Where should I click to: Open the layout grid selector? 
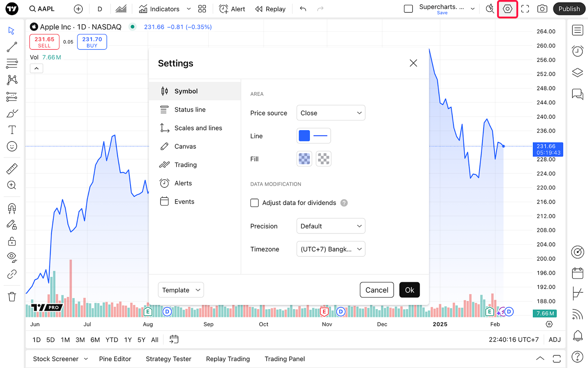click(x=202, y=9)
